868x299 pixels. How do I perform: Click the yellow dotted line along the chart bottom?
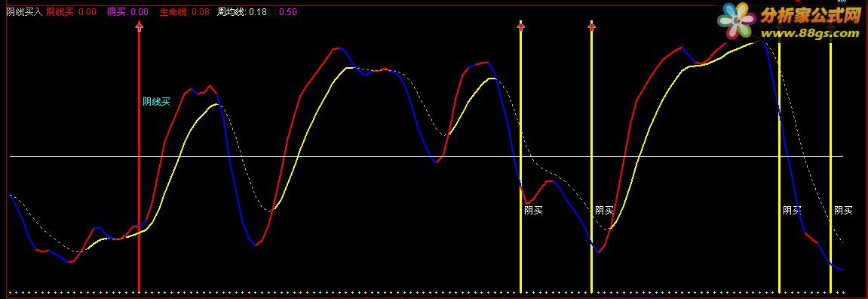[427, 292]
